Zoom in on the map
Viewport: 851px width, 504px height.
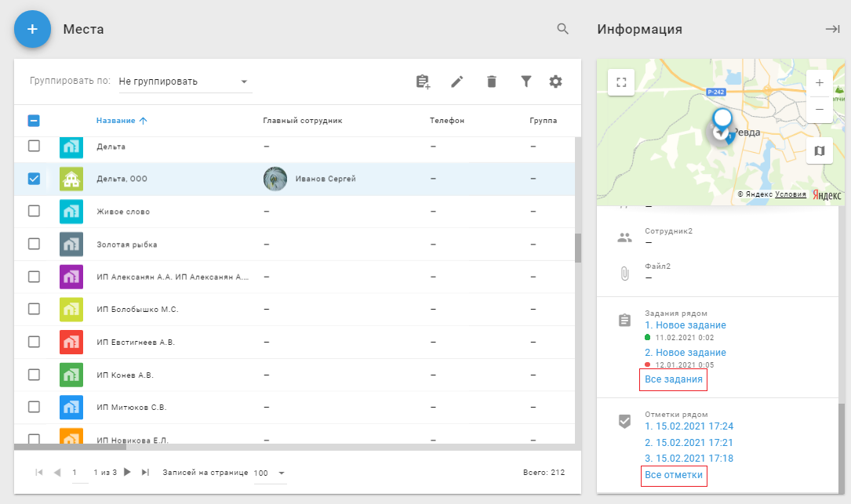(820, 83)
